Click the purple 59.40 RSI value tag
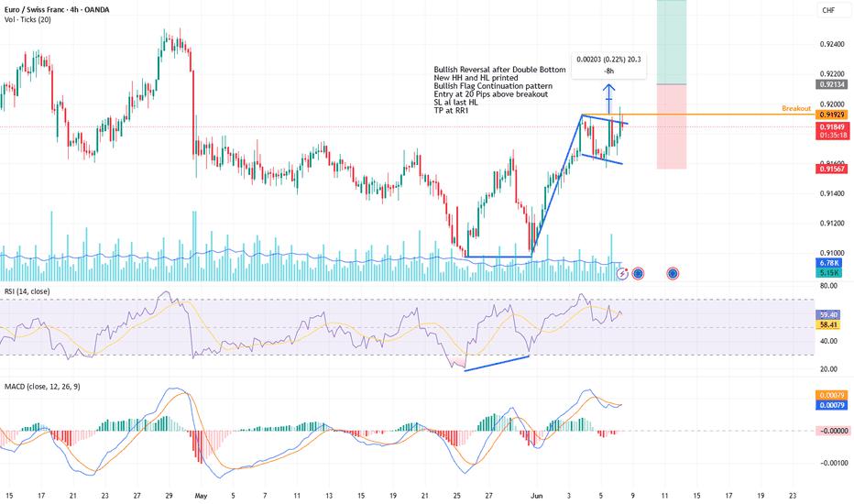854x504 pixels. tap(828, 315)
